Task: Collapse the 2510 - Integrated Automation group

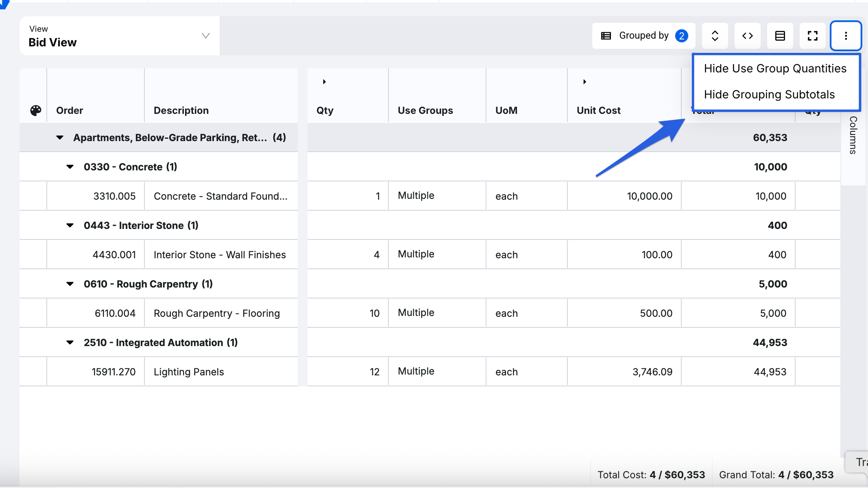Action: coord(70,342)
